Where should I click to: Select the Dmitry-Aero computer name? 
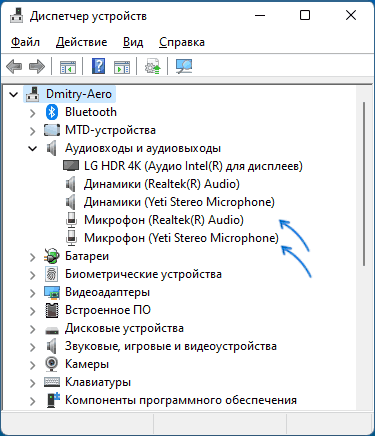tap(79, 94)
